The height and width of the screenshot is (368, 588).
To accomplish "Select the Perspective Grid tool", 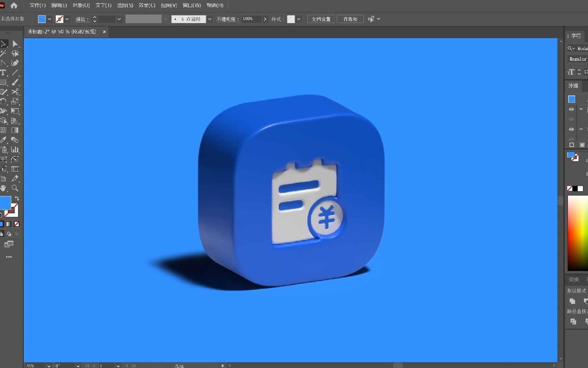I will pyautogui.click(x=15, y=121).
